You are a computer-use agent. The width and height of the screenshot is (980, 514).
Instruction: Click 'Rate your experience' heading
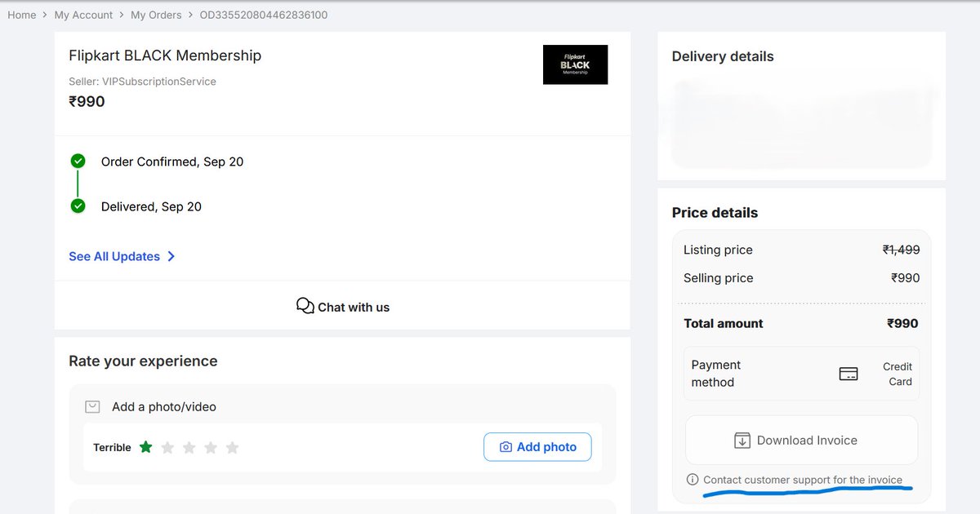pos(143,361)
